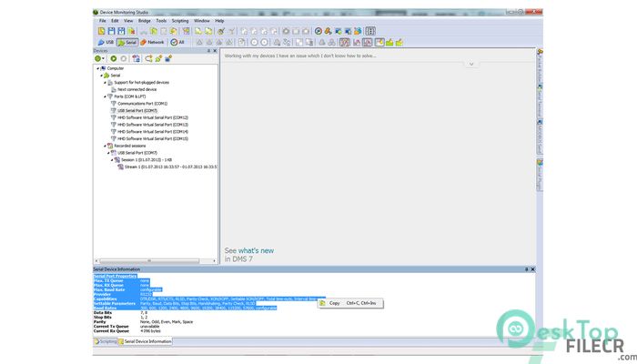
Task: Click the grey stop button in Devices toolbar
Action: point(124,58)
